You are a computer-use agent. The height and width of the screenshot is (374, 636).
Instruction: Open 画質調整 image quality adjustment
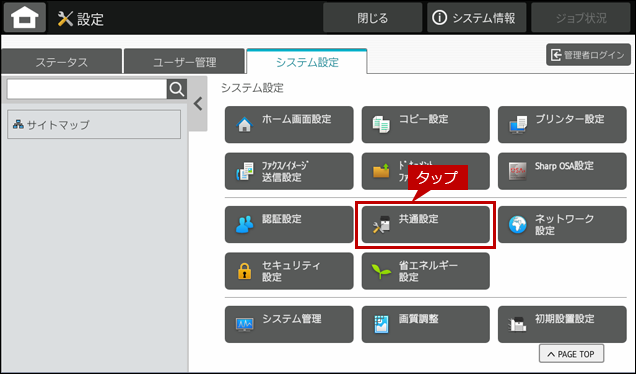[x=425, y=324]
